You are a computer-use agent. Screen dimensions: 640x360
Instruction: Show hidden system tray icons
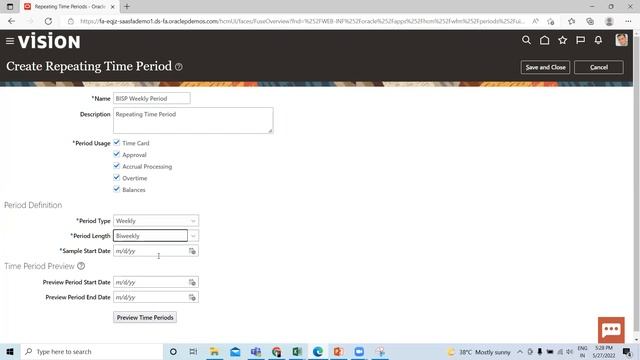point(520,352)
